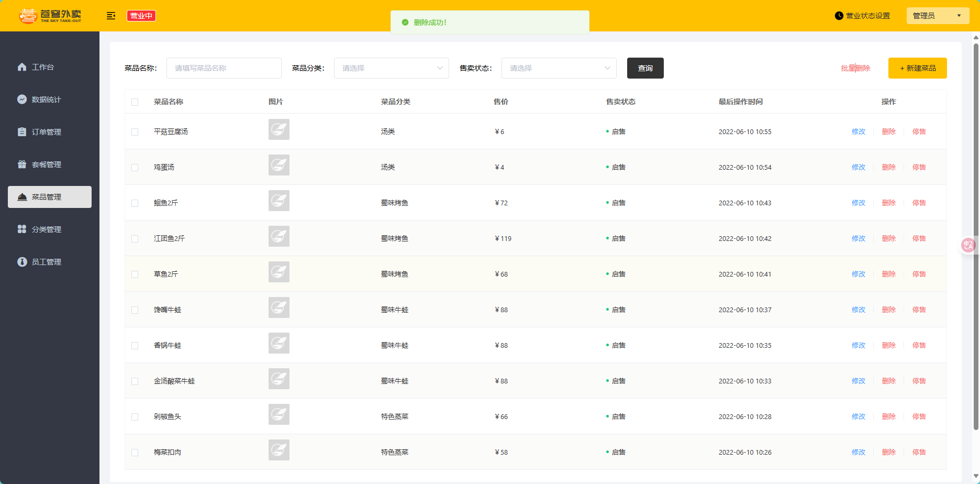This screenshot has height=484, width=980.
Task: Open 菜品管理 in the sidebar
Action: tap(50, 197)
